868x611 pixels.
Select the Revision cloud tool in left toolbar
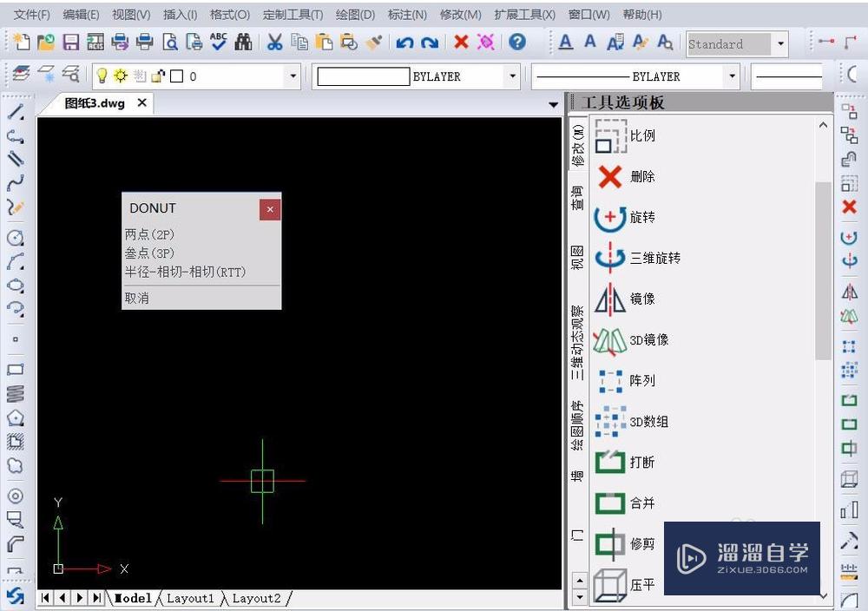point(16,465)
